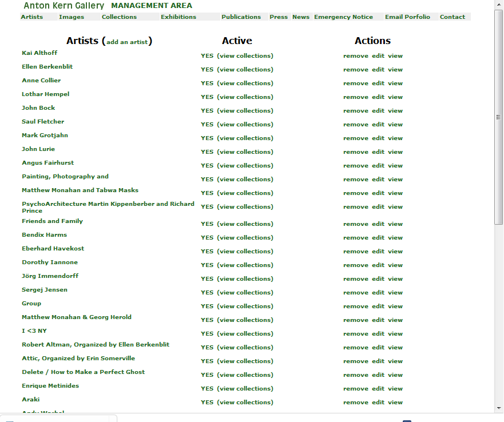Edit the Anne Collier entry
504x422 pixels.
(x=378, y=83)
